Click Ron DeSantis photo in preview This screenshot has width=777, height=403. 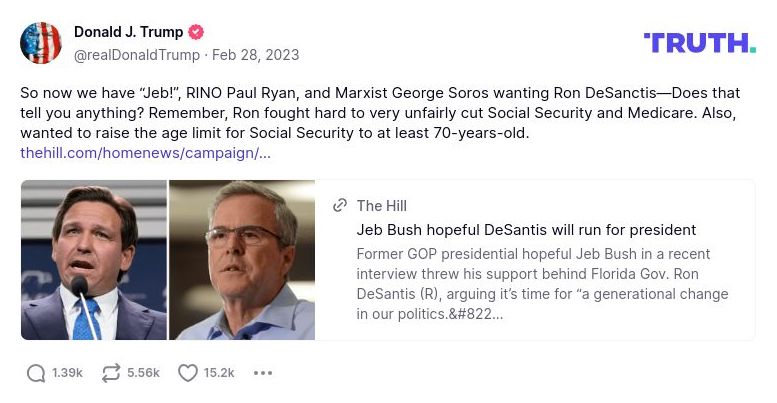(x=93, y=260)
